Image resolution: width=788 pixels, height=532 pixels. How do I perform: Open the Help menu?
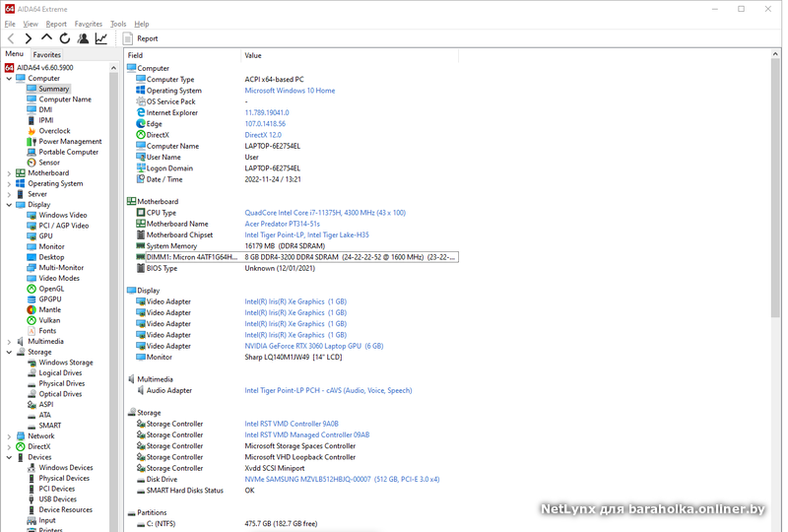click(142, 24)
